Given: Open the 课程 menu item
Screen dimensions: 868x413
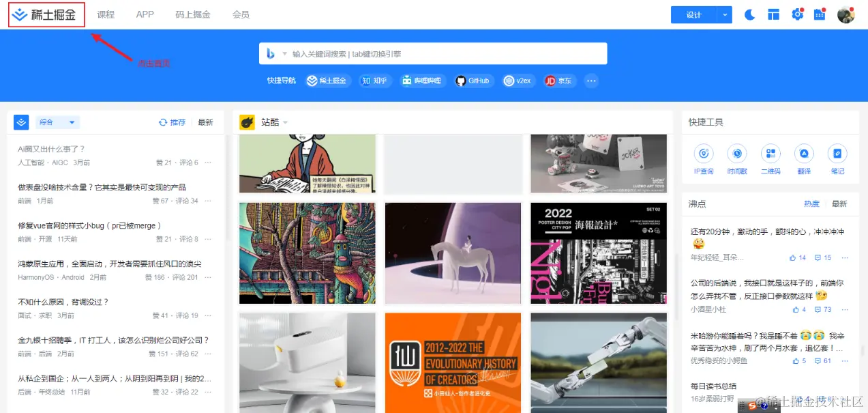Looking at the screenshot, I should [x=106, y=14].
